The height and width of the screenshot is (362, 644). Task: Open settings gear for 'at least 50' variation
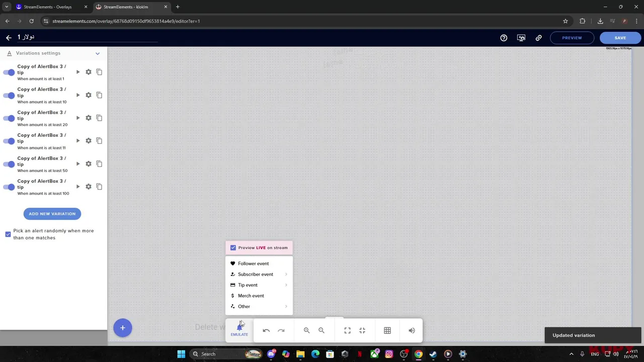click(89, 164)
